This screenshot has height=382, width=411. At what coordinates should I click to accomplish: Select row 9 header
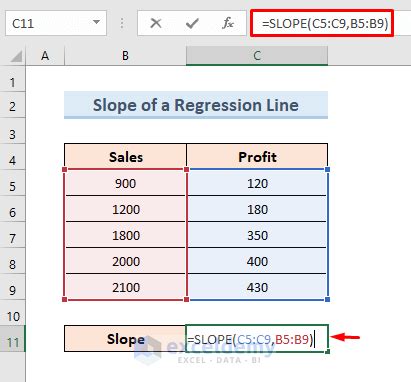(x=12, y=287)
